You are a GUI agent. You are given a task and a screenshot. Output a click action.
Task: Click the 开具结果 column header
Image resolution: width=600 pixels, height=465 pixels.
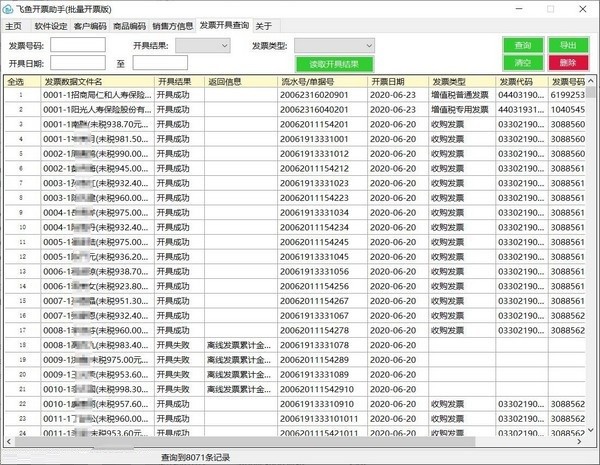tap(179, 82)
